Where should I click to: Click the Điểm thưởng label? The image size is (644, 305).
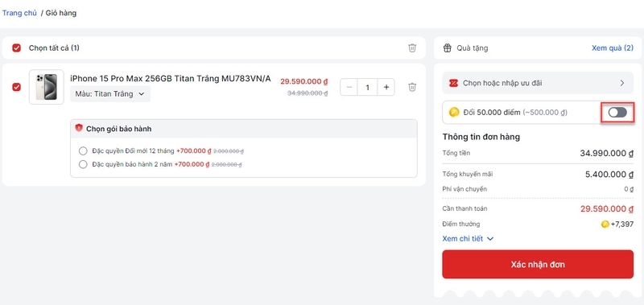pyautogui.click(x=460, y=225)
